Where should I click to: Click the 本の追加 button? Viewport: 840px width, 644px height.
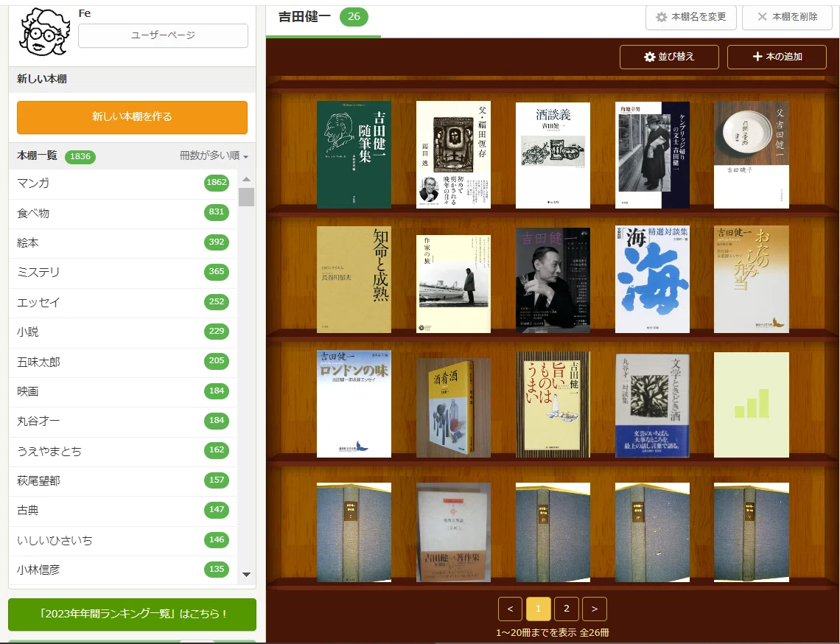pos(777,57)
